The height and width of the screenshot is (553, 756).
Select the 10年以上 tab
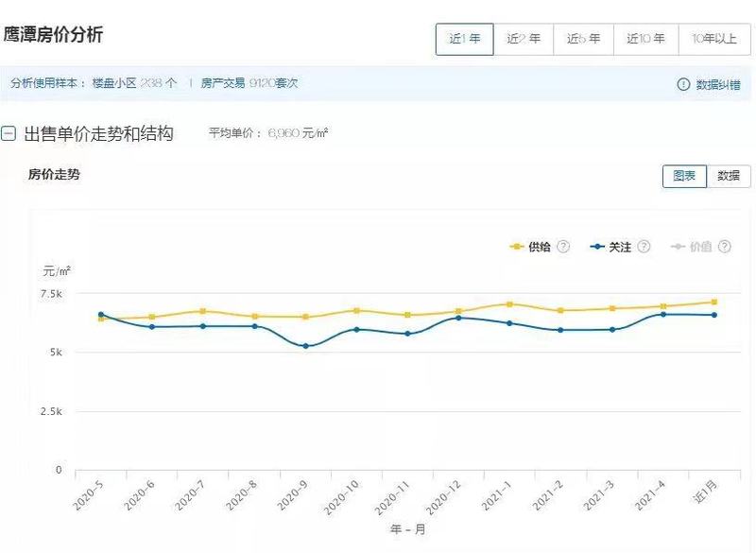click(713, 39)
